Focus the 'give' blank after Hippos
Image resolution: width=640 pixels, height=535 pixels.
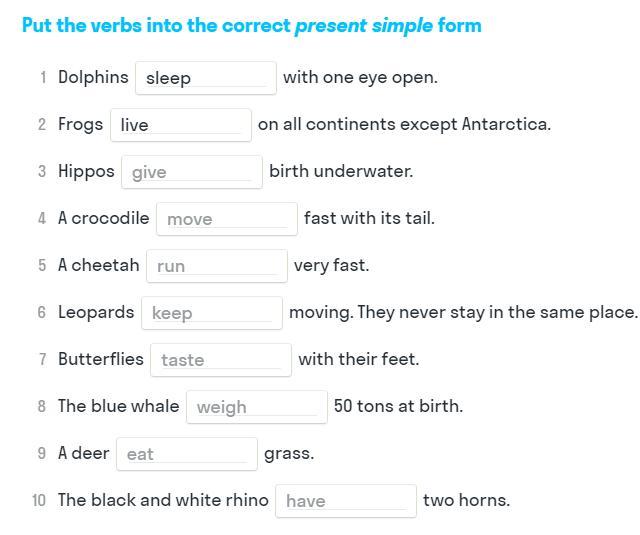click(192, 172)
